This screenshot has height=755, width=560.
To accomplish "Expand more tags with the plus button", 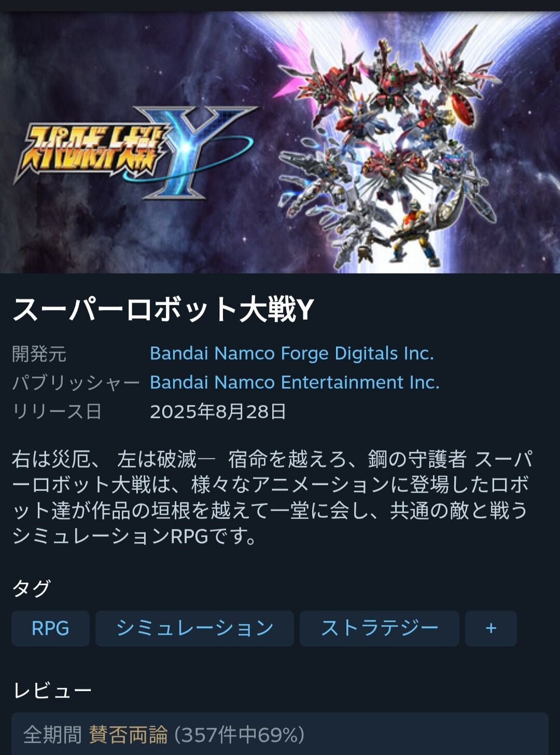I will coord(491,628).
